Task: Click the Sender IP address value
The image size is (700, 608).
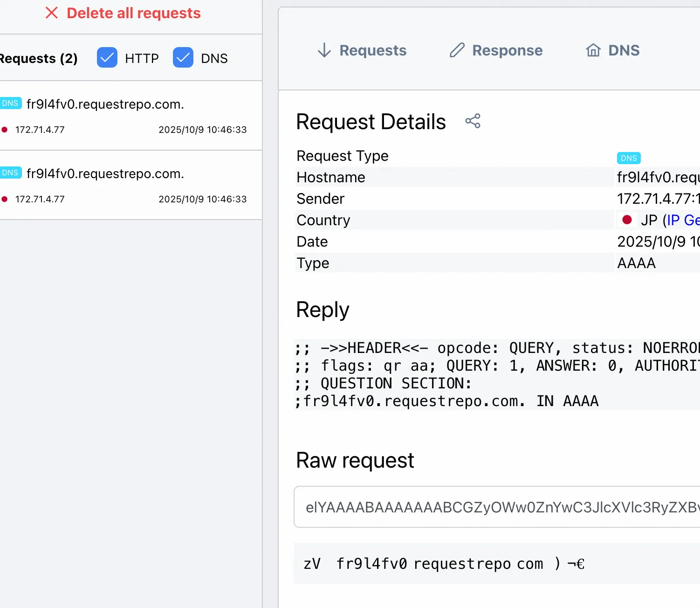Action: [x=658, y=199]
